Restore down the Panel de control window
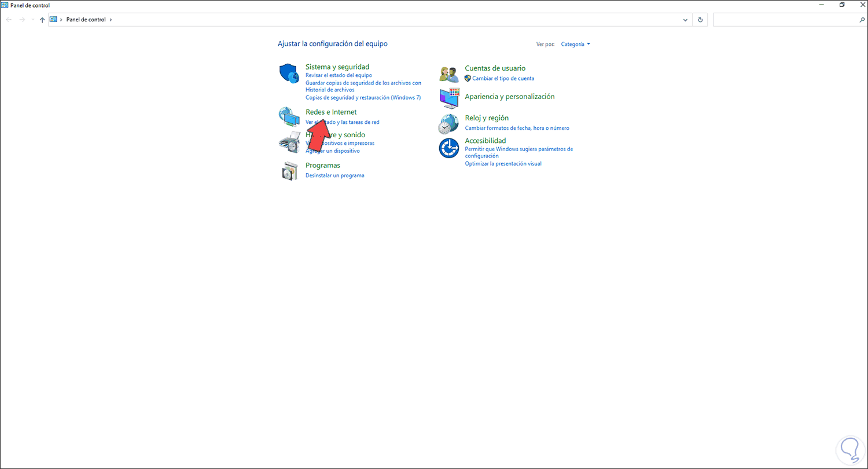 tap(842, 5)
